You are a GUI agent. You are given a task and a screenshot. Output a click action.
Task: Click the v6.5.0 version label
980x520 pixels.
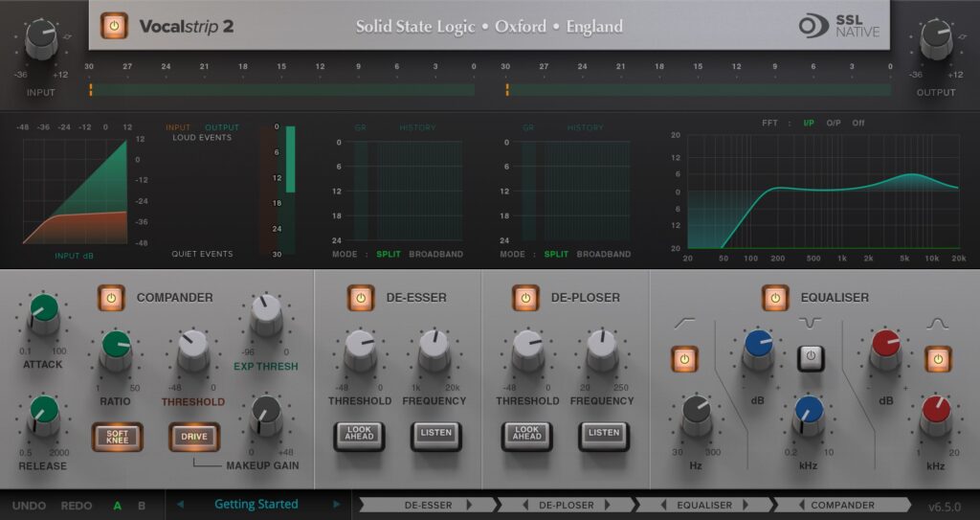945,507
